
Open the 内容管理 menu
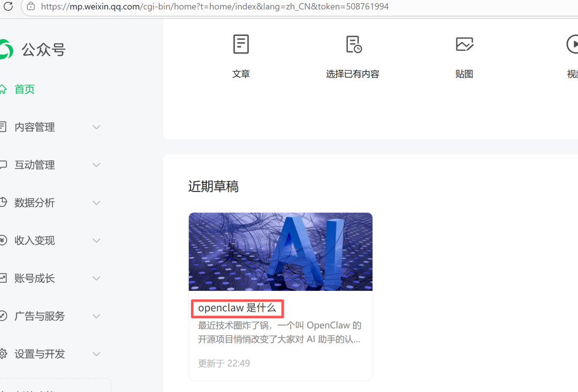click(35, 127)
